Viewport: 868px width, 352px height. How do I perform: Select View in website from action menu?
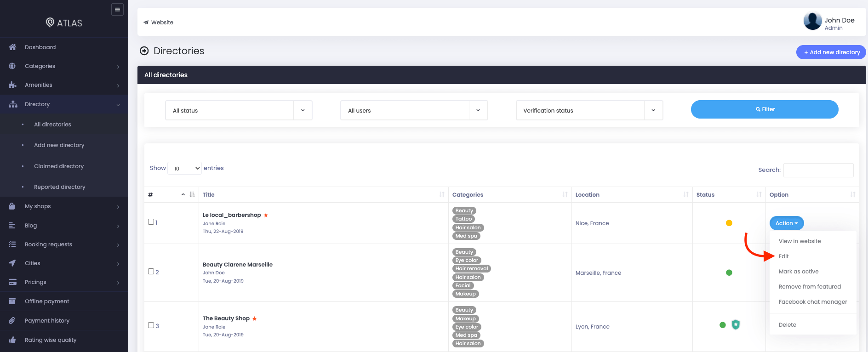click(799, 241)
